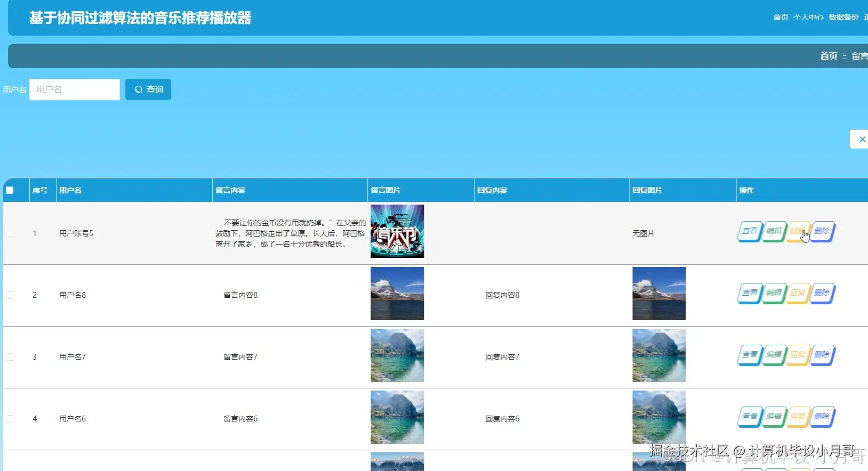Open 个人中心 in the top navigation
This screenshot has height=471, width=868.
(x=808, y=17)
